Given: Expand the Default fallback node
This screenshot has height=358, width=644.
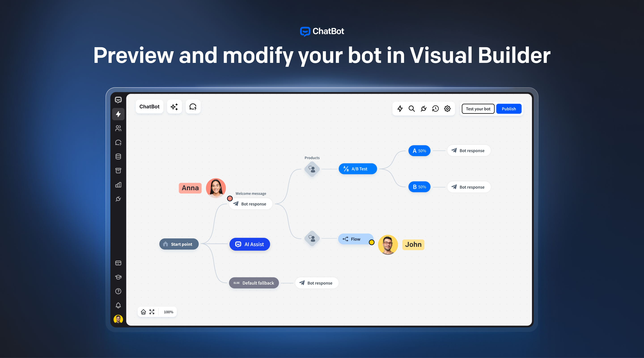Looking at the screenshot, I should click(x=254, y=283).
